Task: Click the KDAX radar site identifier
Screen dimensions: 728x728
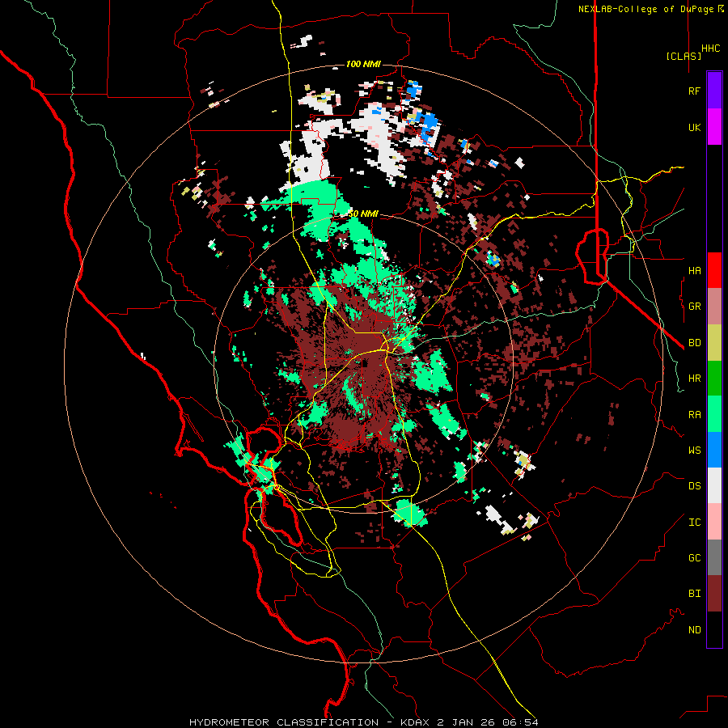Action: tap(415, 722)
